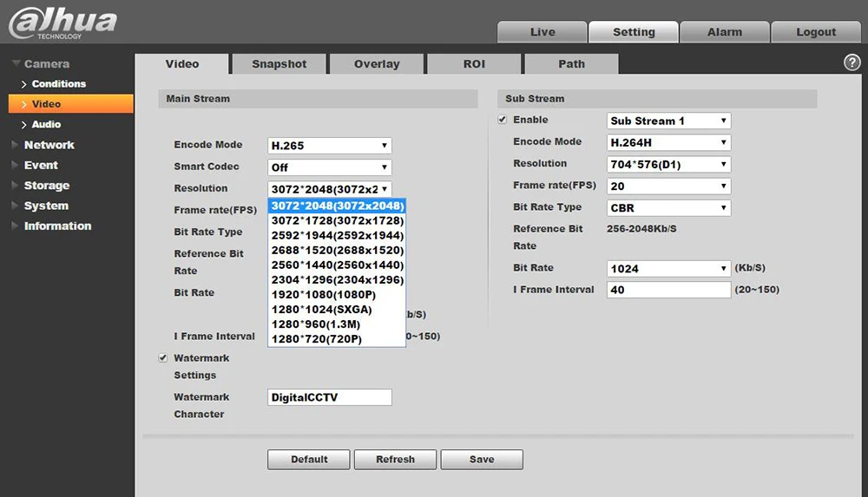Open the main stream Encode Mode dropdown
868x497 pixels.
pyautogui.click(x=329, y=146)
